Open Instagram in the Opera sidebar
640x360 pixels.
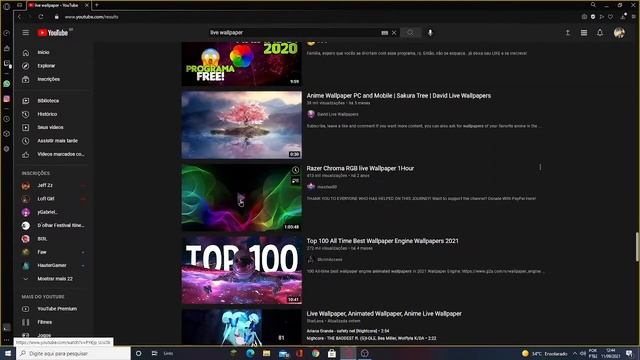(x=7, y=99)
